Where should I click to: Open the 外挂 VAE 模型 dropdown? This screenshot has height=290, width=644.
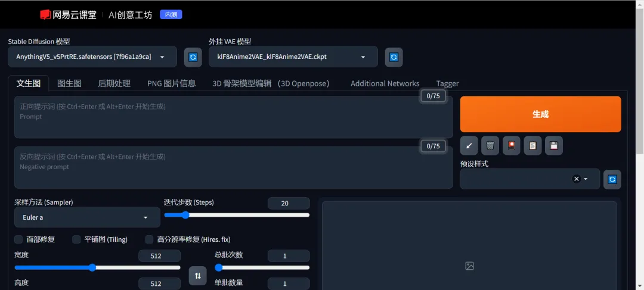coord(293,57)
